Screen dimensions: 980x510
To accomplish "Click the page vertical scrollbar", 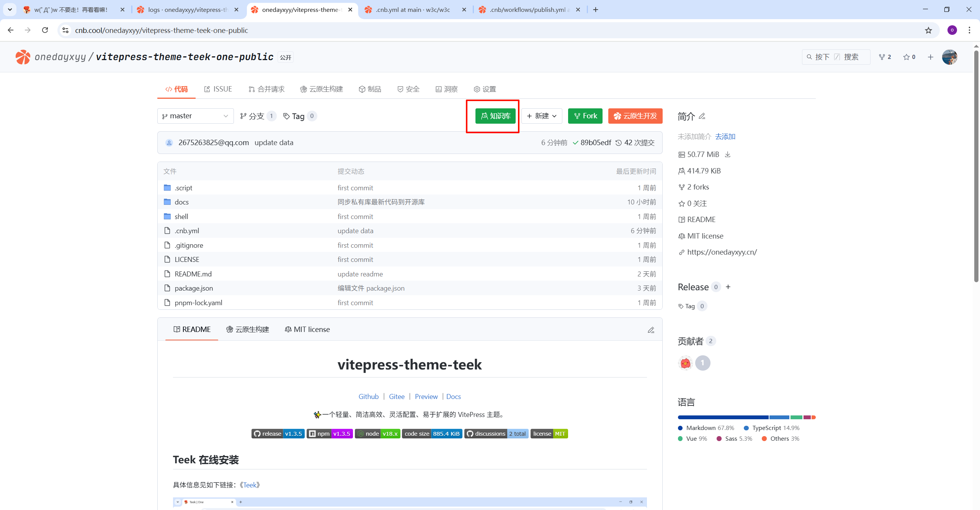I will (x=976, y=166).
